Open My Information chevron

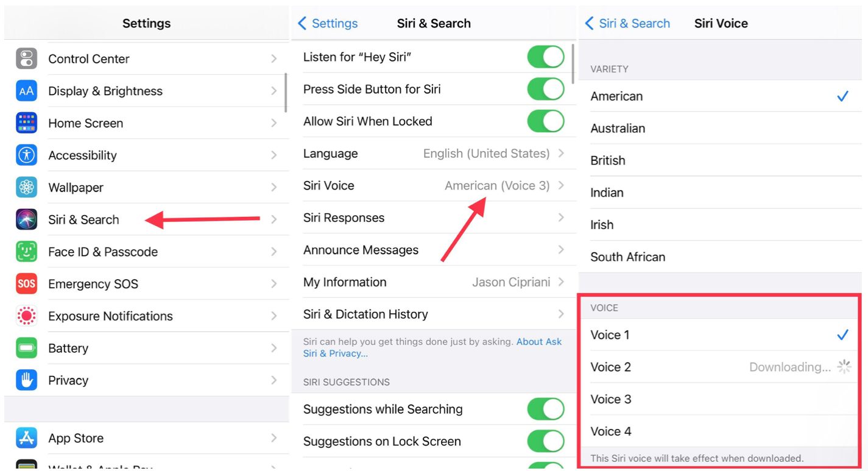[561, 282]
